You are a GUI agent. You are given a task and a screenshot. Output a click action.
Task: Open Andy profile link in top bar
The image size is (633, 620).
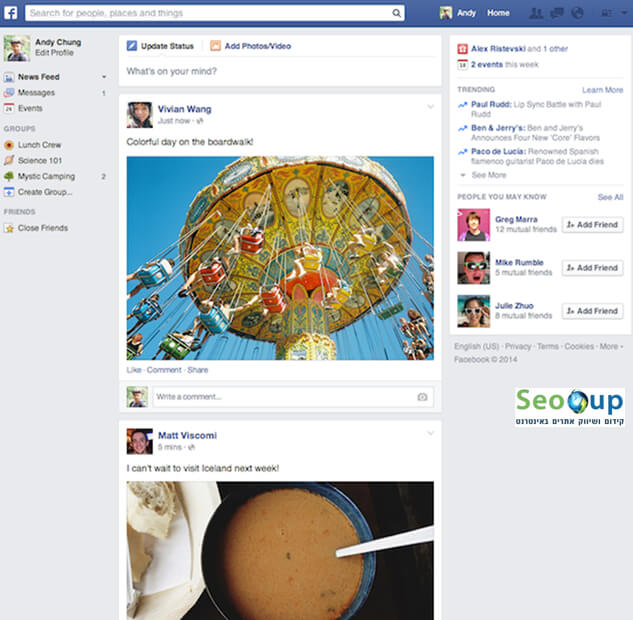[x=466, y=13]
